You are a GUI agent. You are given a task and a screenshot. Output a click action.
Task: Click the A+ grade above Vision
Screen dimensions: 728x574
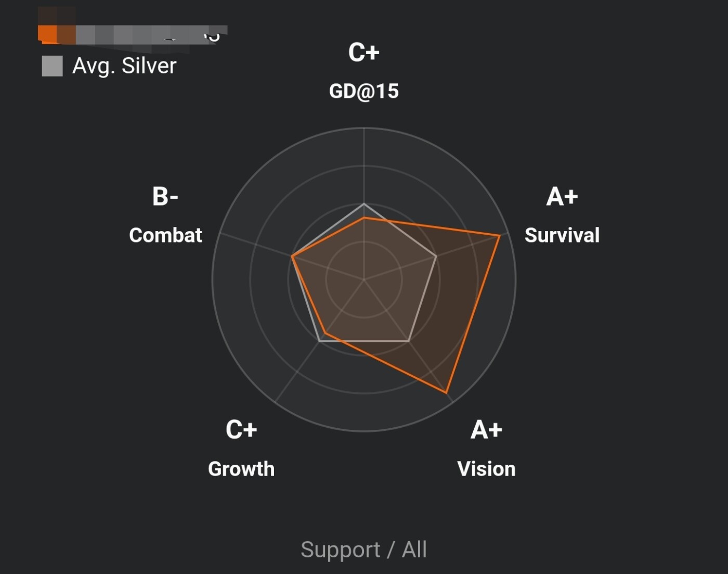486,430
